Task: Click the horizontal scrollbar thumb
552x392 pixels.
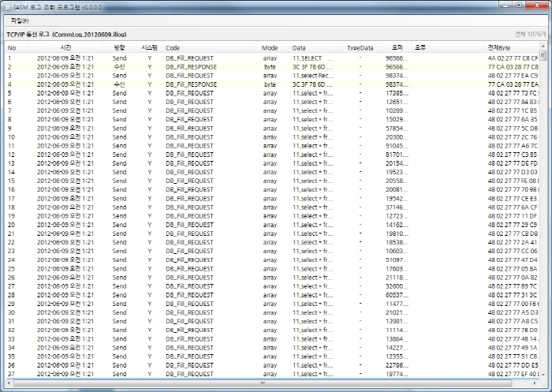Action: pyautogui.click(x=263, y=383)
